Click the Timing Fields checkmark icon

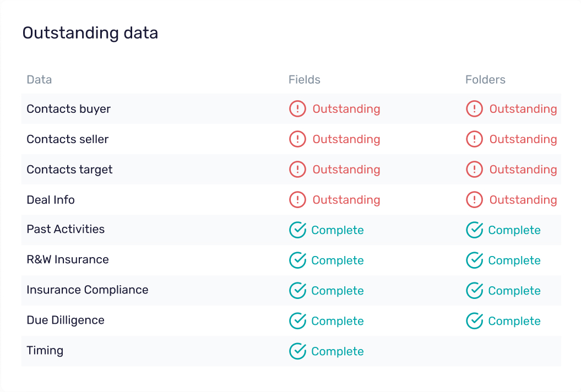click(297, 351)
